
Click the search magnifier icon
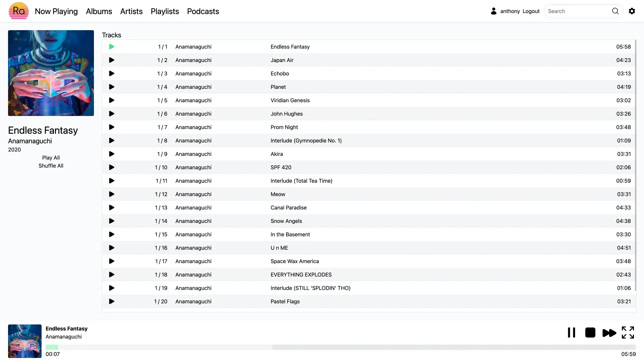615,11
